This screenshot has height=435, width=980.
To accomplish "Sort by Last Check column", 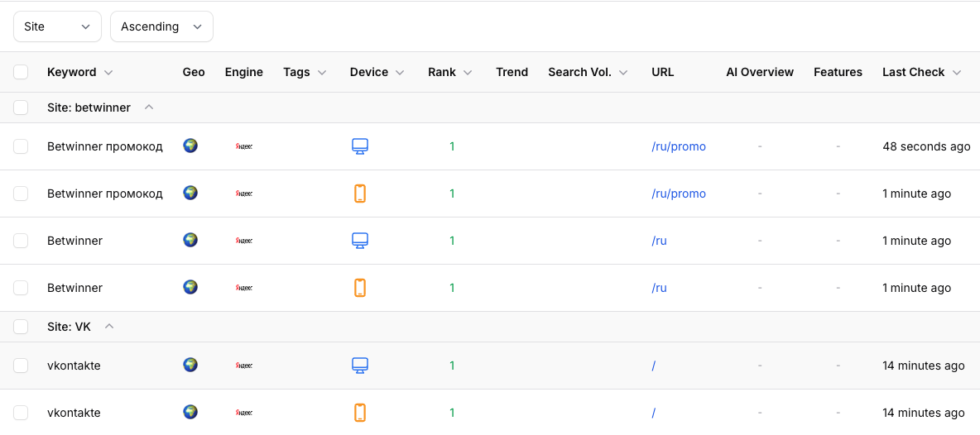I will coord(921,73).
